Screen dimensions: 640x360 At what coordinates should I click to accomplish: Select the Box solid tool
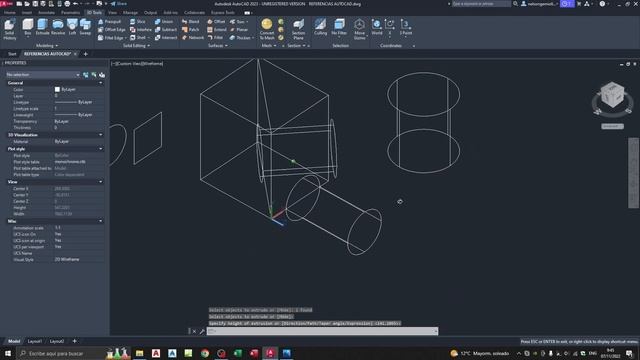click(x=28, y=27)
